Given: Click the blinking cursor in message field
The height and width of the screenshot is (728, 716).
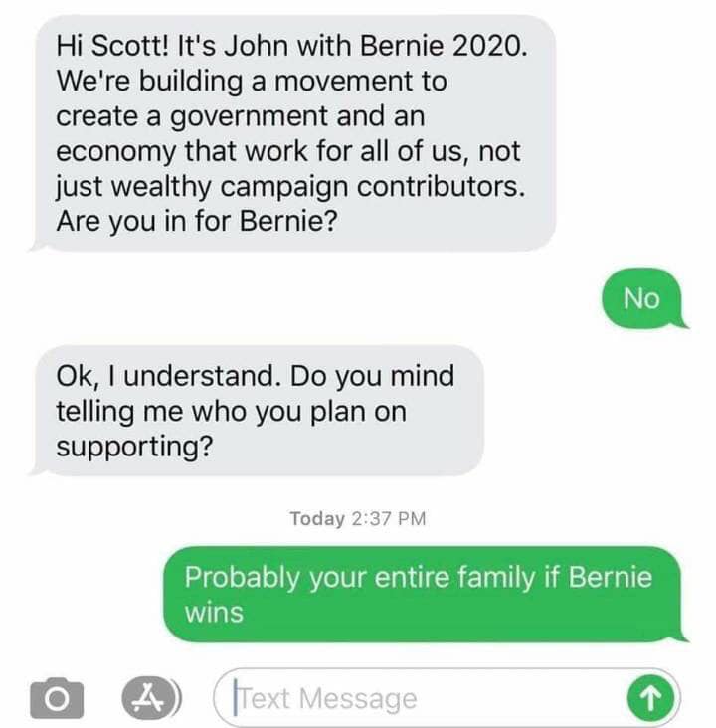Looking at the screenshot, I should (236, 697).
